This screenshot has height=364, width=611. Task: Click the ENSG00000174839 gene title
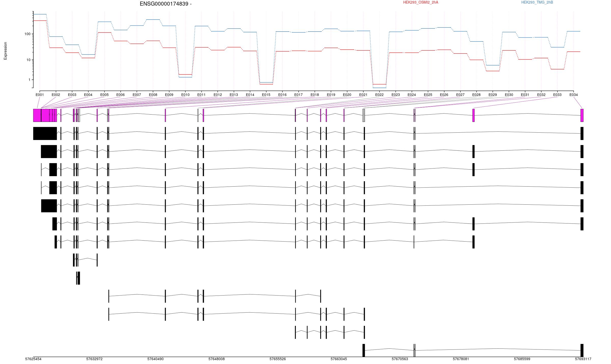coord(165,4)
